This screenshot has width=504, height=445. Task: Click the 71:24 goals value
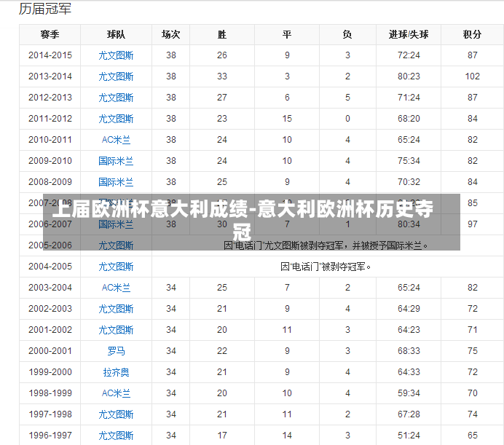pos(409,98)
